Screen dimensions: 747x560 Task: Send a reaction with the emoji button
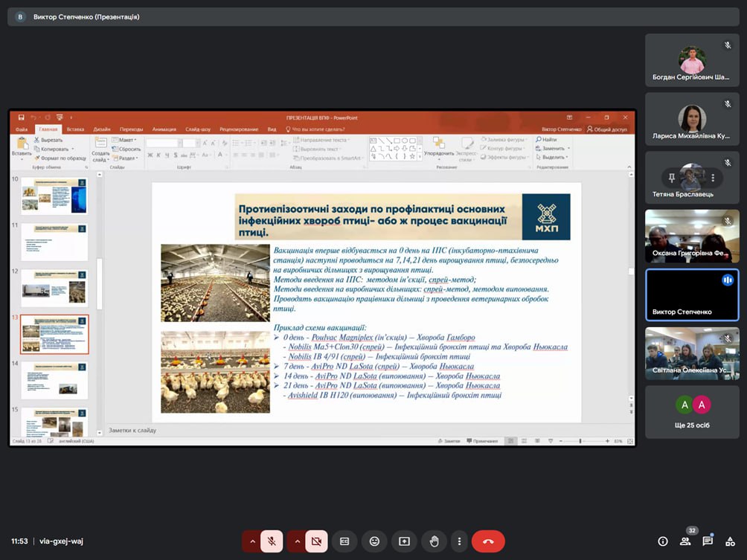tap(374, 541)
